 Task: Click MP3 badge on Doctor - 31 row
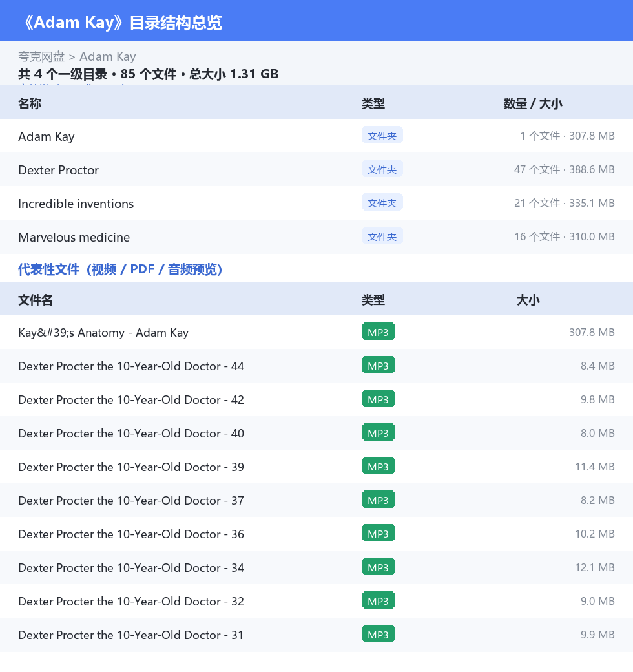pyautogui.click(x=378, y=634)
